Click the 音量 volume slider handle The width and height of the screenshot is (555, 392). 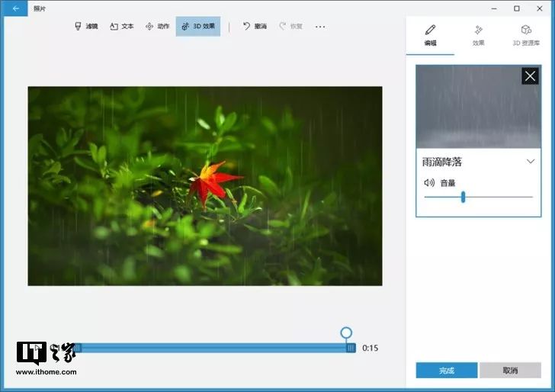click(x=463, y=197)
